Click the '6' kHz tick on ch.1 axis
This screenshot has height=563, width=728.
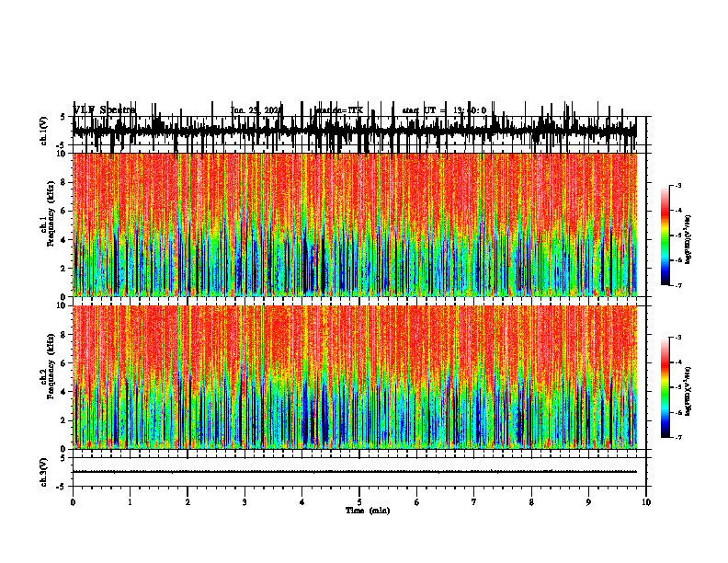[x=64, y=212]
